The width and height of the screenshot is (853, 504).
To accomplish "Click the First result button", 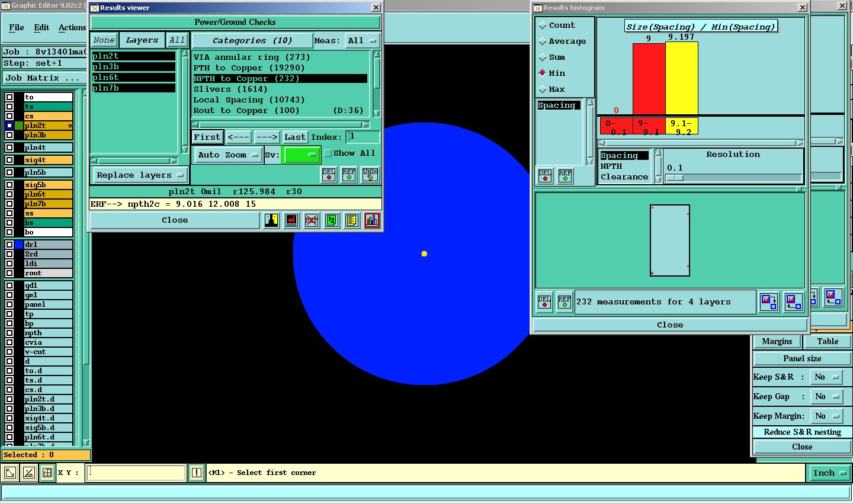I will (x=207, y=137).
